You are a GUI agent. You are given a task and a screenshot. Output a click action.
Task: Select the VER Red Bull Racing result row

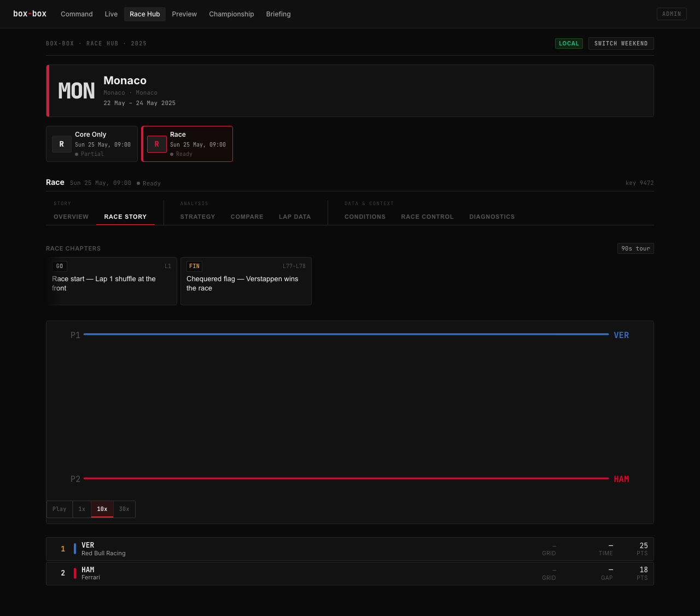[350, 549]
